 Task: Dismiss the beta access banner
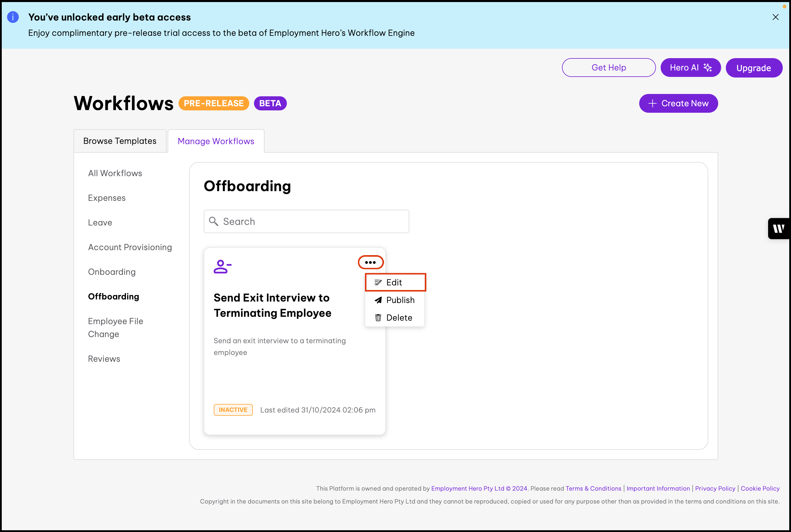pos(775,17)
